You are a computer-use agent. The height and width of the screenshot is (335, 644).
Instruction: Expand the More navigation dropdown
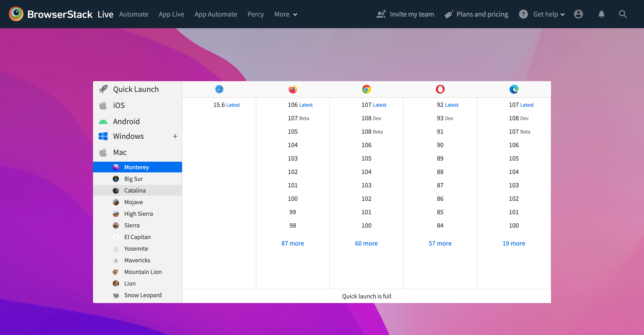(285, 14)
